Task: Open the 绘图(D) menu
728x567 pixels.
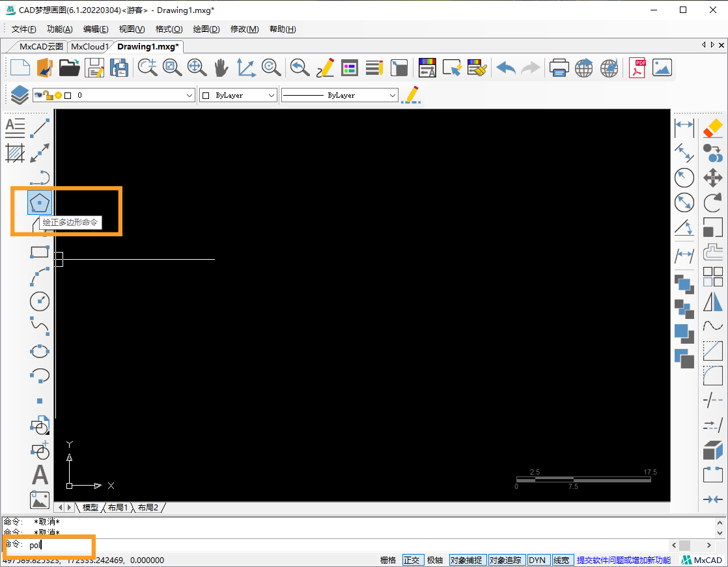Action: click(x=206, y=29)
